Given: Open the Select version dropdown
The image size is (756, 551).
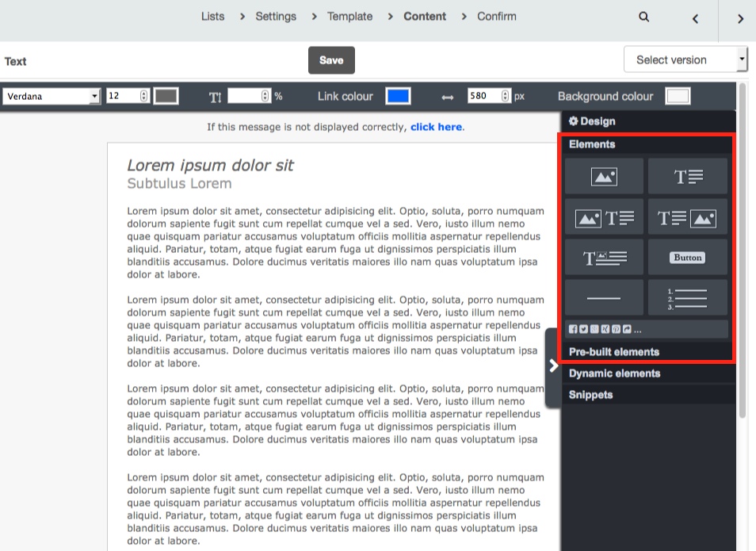Looking at the screenshot, I should click(685, 59).
